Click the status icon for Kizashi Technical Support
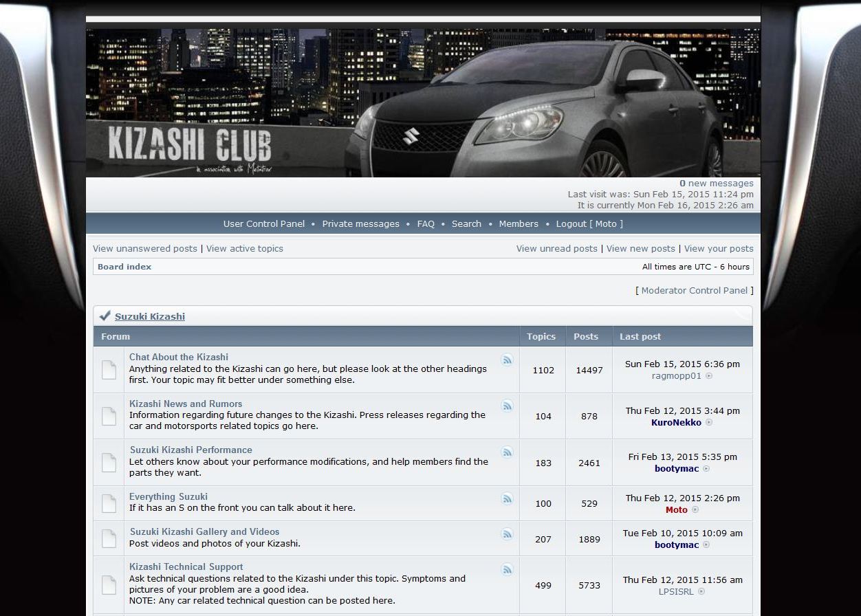The image size is (861, 616). pyautogui.click(x=109, y=585)
